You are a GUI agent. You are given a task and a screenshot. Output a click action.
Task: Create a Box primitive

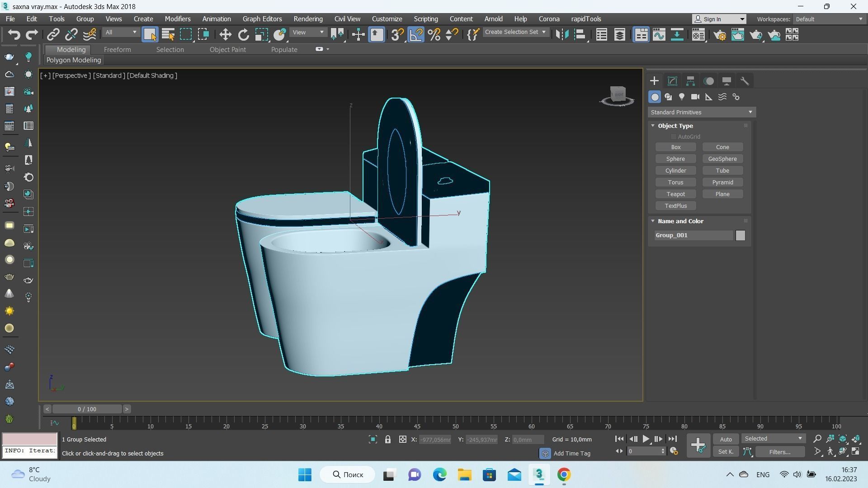675,147
